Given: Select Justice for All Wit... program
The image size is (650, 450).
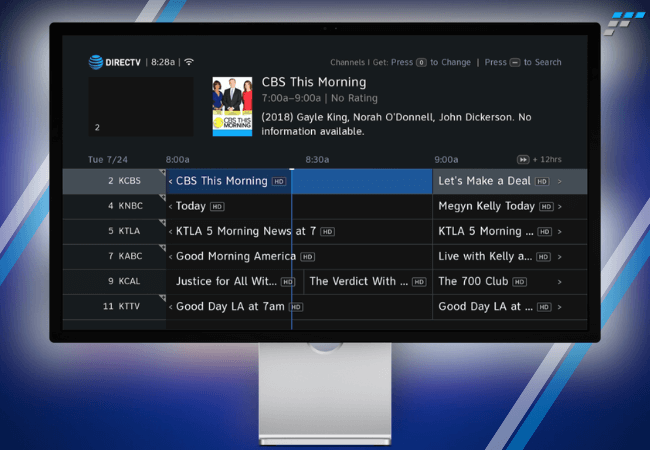Looking at the screenshot, I should [x=235, y=282].
